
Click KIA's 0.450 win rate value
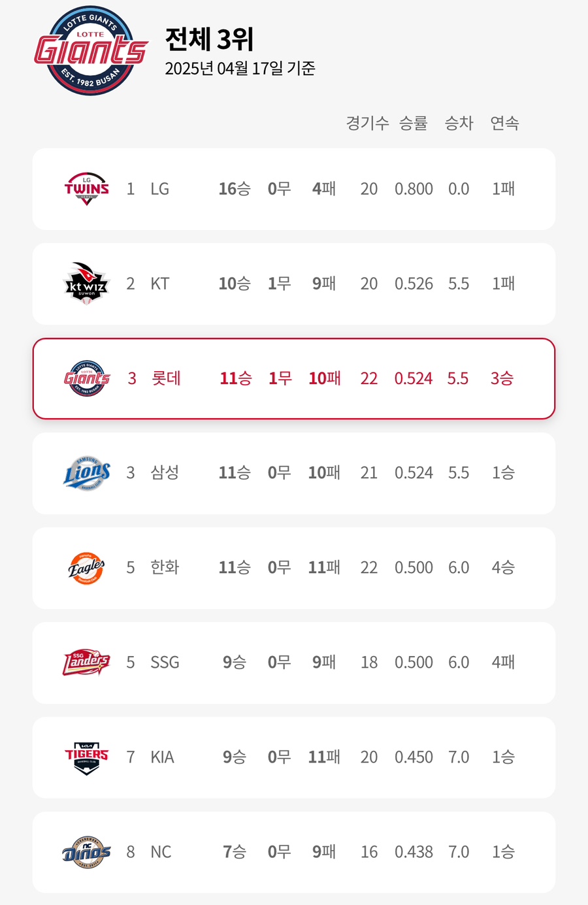[x=414, y=757]
